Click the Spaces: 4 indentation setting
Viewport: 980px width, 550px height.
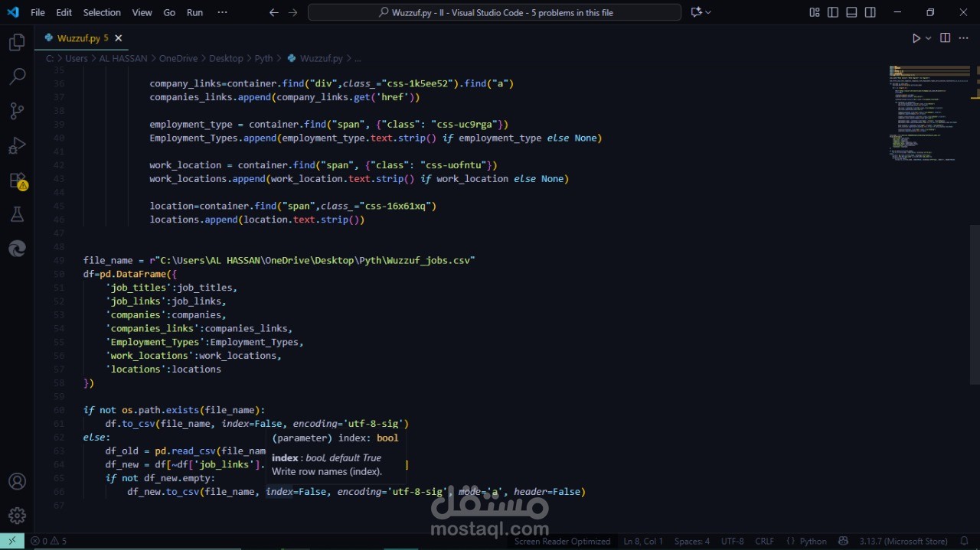tap(691, 541)
